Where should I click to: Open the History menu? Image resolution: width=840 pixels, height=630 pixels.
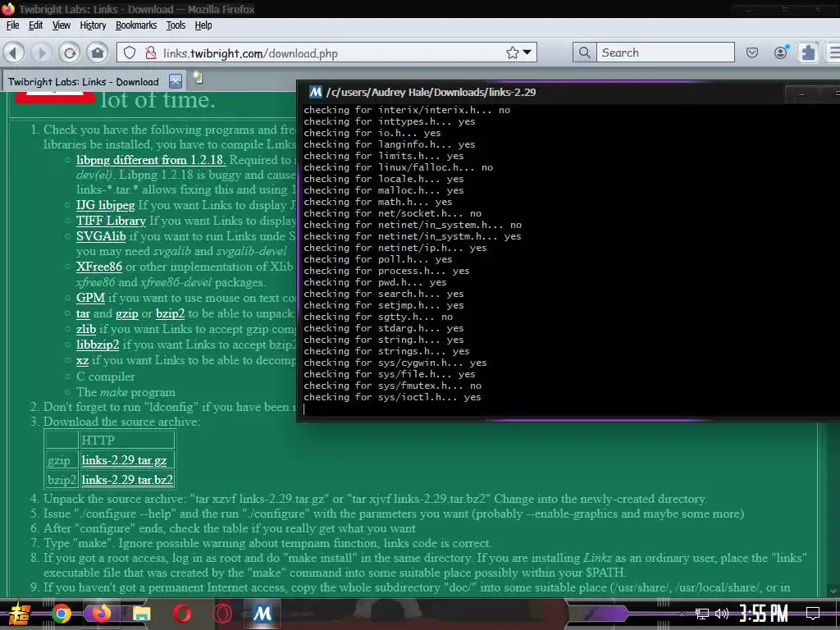click(93, 25)
